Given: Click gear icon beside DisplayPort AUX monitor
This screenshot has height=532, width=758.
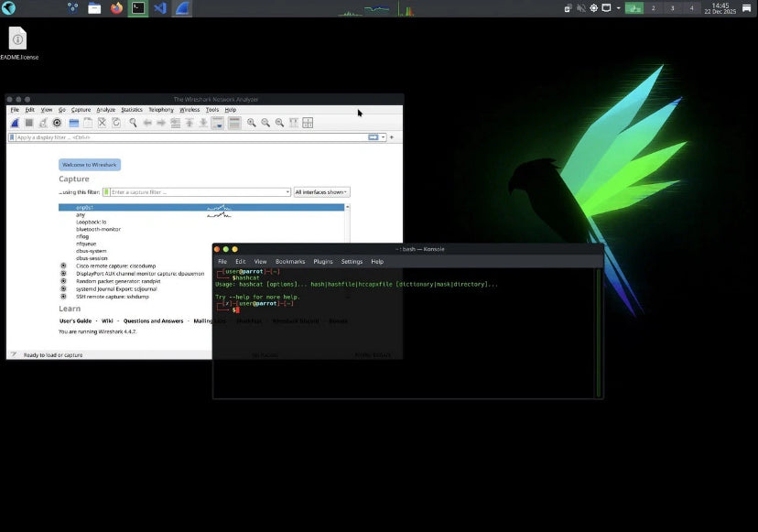Looking at the screenshot, I should click(63, 273).
